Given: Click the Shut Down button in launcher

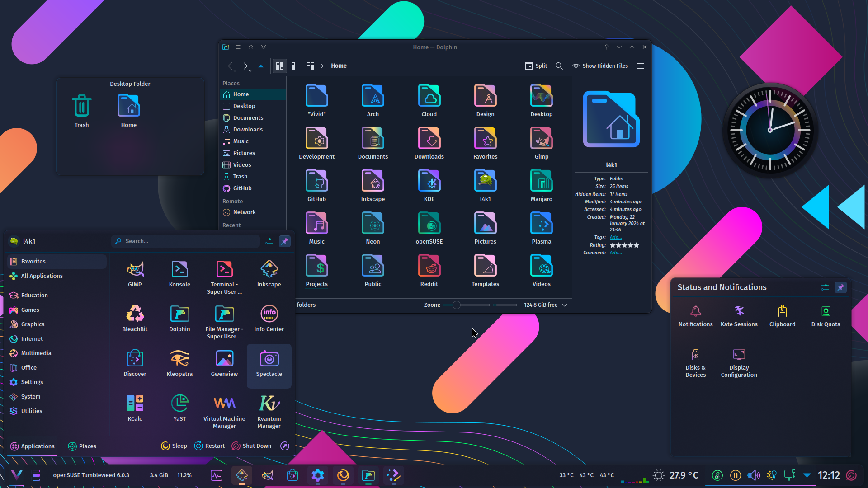Looking at the screenshot, I should click(x=251, y=446).
